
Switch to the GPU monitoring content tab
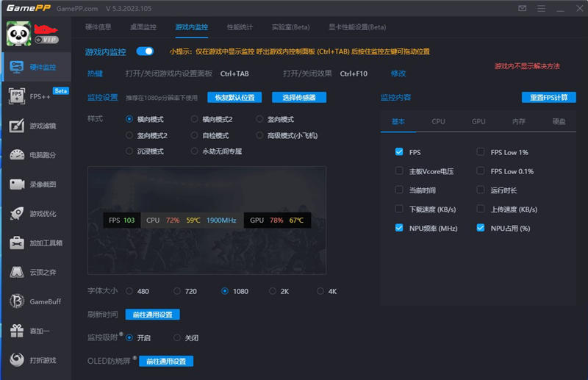coord(478,121)
